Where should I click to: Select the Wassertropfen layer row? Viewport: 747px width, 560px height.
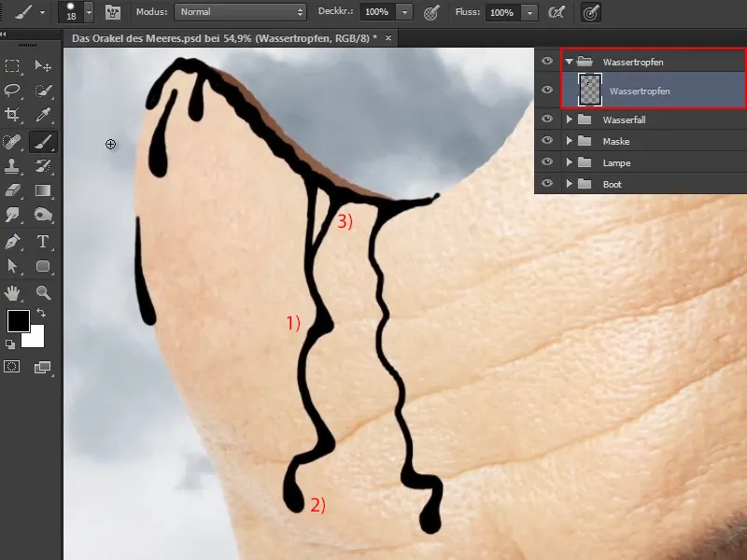pos(653,91)
